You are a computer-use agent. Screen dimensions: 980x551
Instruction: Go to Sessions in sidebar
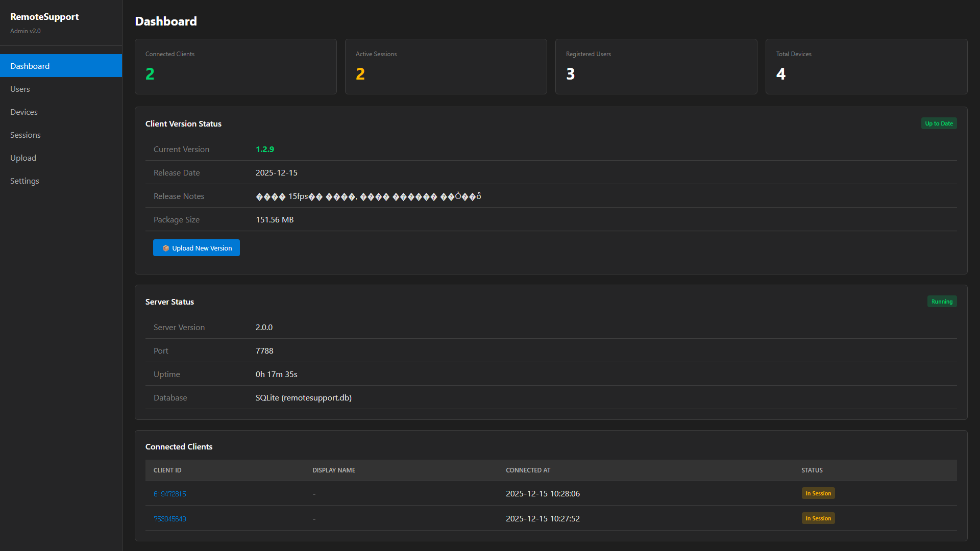[26, 135]
